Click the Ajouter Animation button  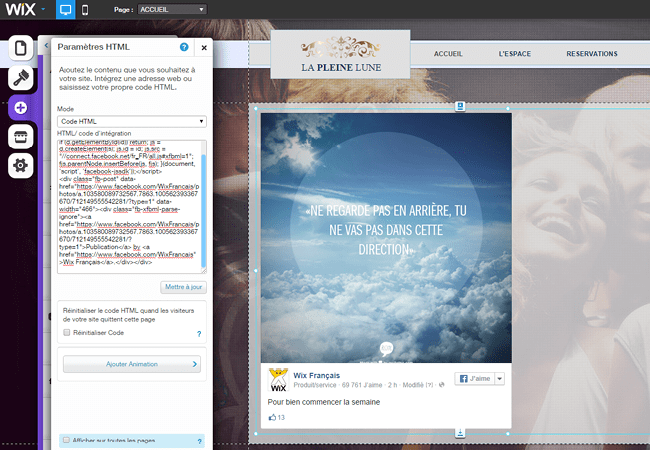click(132, 364)
